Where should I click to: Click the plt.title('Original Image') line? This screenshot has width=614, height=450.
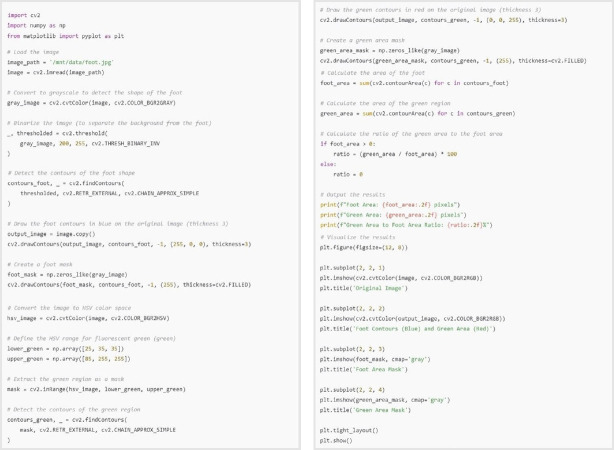[361, 287]
